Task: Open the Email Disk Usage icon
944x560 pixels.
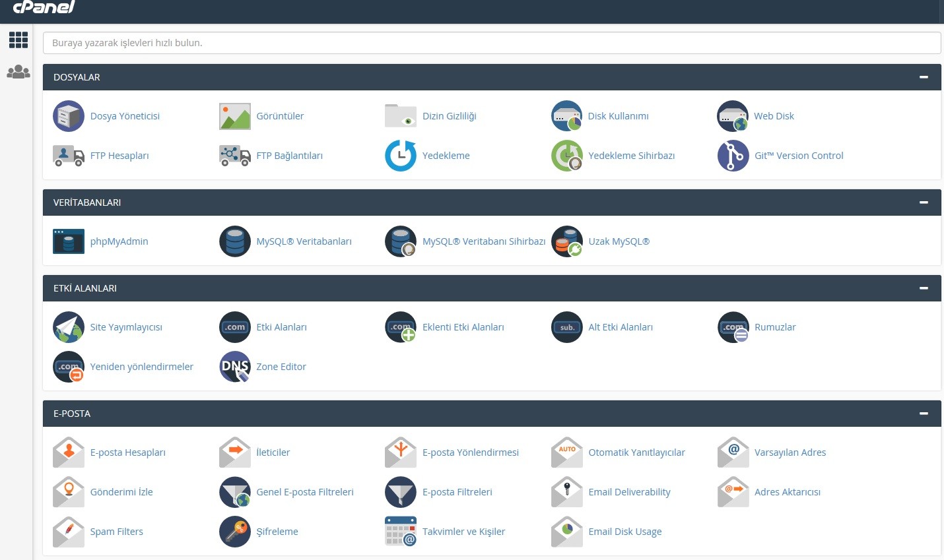Action: [x=567, y=532]
